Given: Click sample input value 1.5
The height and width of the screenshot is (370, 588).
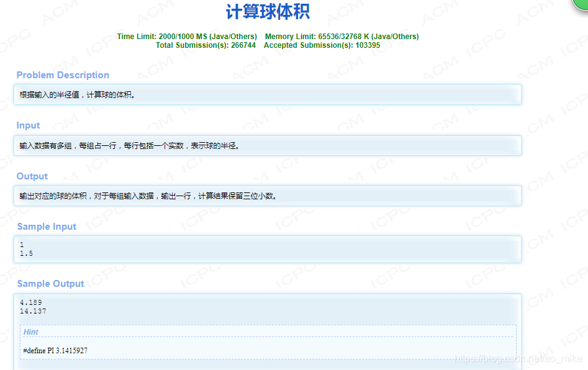Looking at the screenshot, I should click(26, 253).
